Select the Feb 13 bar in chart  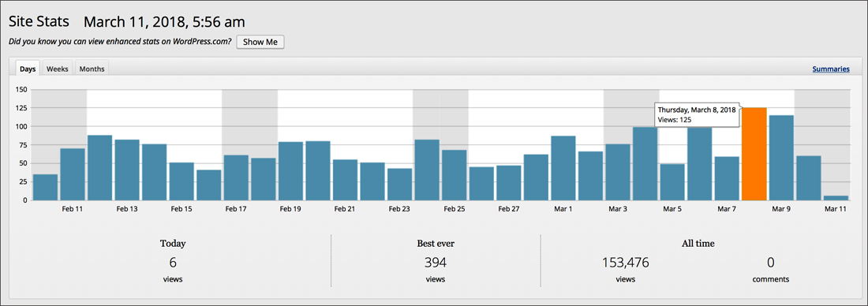[127, 170]
